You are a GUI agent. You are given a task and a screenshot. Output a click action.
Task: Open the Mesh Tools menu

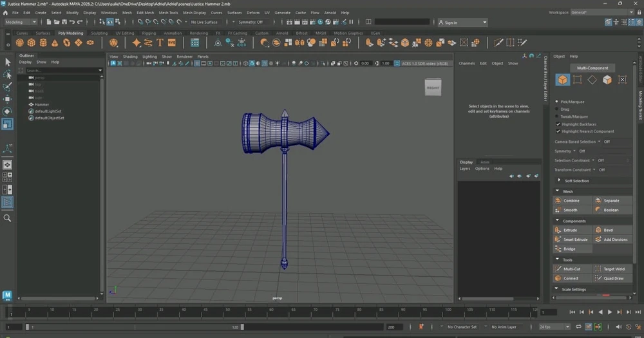(168, 12)
